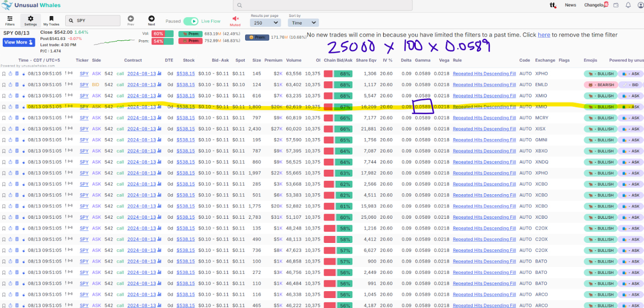Image resolution: width=644 pixels, height=308 pixels.
Task: Go to Next results page
Action: click(x=151, y=21)
